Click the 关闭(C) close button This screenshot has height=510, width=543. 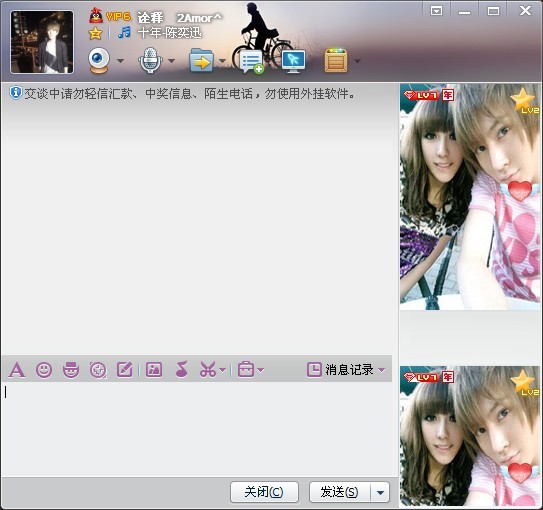pyautogui.click(x=264, y=492)
